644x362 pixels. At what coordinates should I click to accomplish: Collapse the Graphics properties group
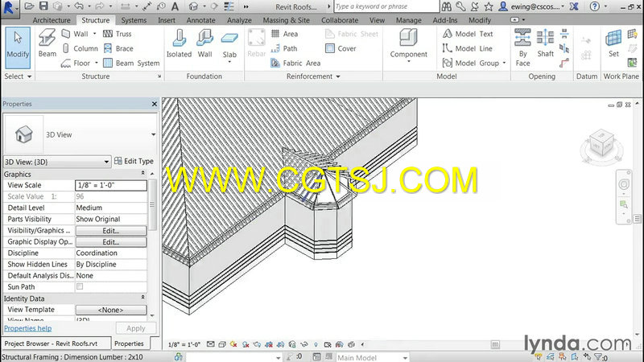click(x=143, y=174)
